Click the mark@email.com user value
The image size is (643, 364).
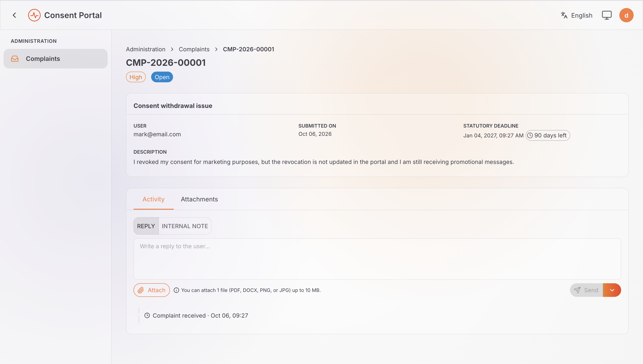coord(157,134)
